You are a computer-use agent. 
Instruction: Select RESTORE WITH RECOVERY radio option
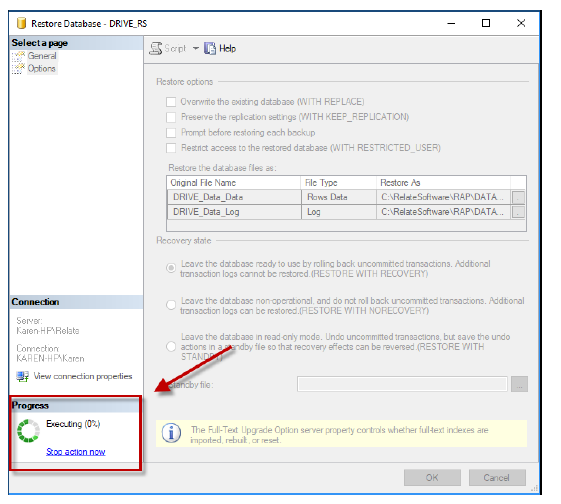[x=171, y=268]
